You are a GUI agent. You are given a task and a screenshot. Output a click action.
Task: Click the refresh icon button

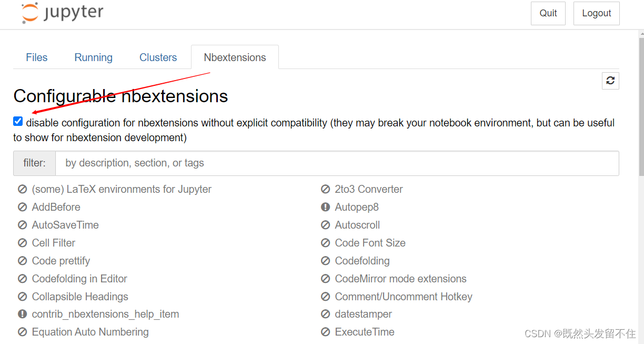click(610, 81)
